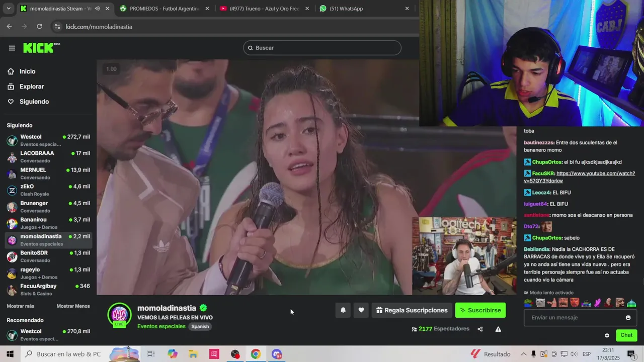Open notification center on taskbar
644x362 pixels.
pyautogui.click(x=631, y=354)
